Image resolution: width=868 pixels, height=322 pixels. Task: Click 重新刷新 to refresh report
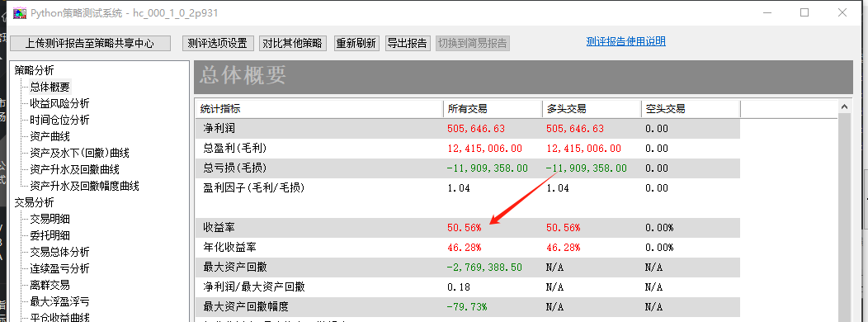pos(356,43)
